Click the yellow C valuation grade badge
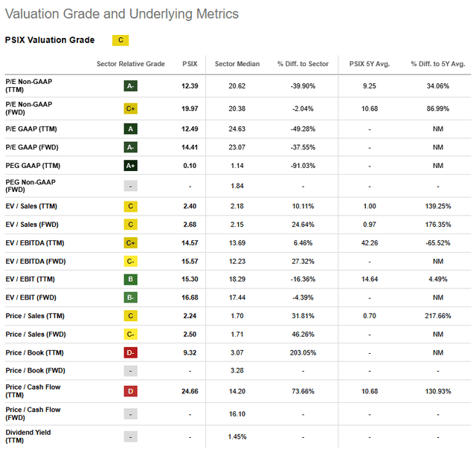 tap(119, 40)
